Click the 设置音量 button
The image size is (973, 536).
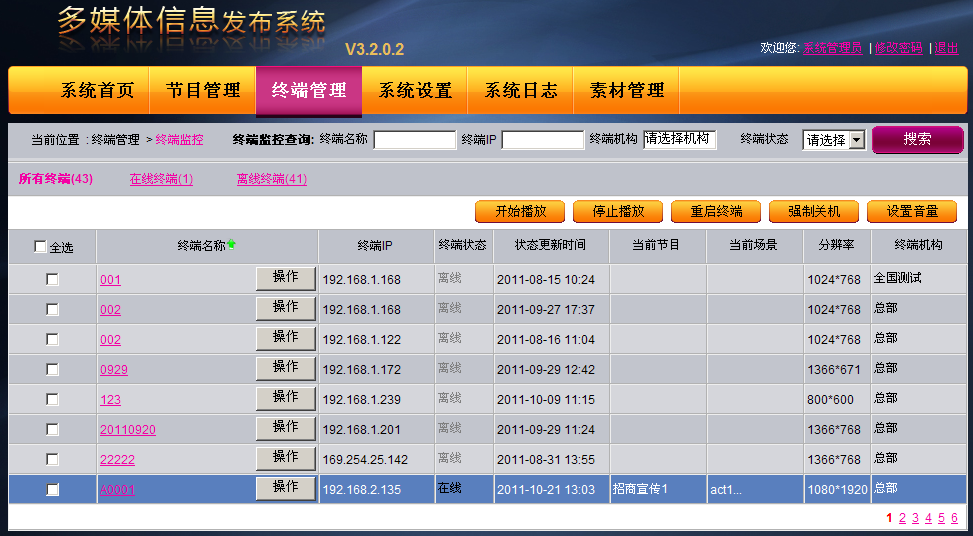912,212
